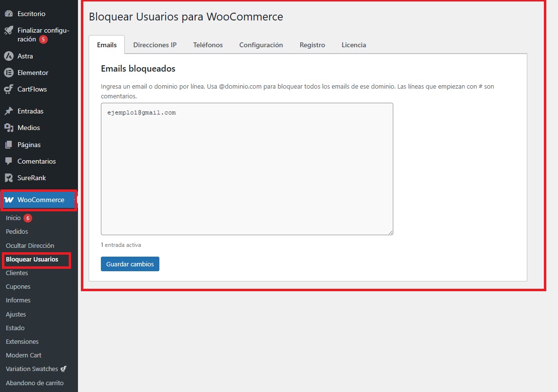Click the textarea resize handle corner
Image resolution: width=558 pixels, height=392 pixels.
point(390,233)
